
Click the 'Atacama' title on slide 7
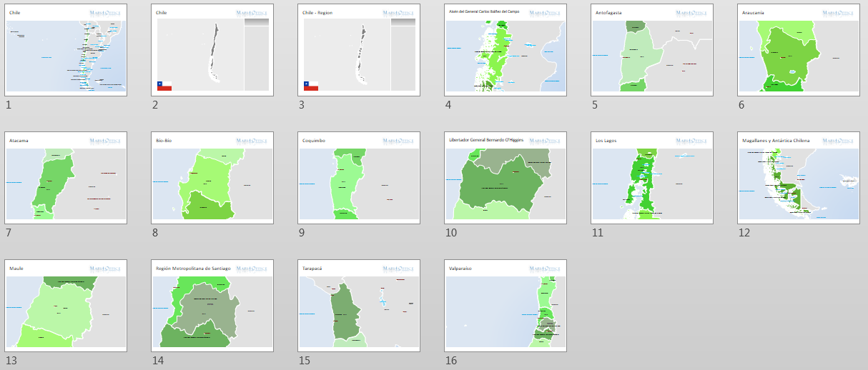tap(19, 141)
